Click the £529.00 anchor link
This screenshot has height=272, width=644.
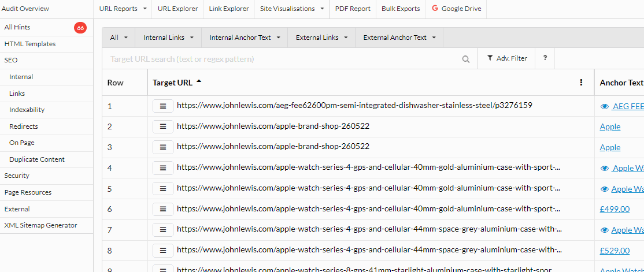(x=615, y=251)
